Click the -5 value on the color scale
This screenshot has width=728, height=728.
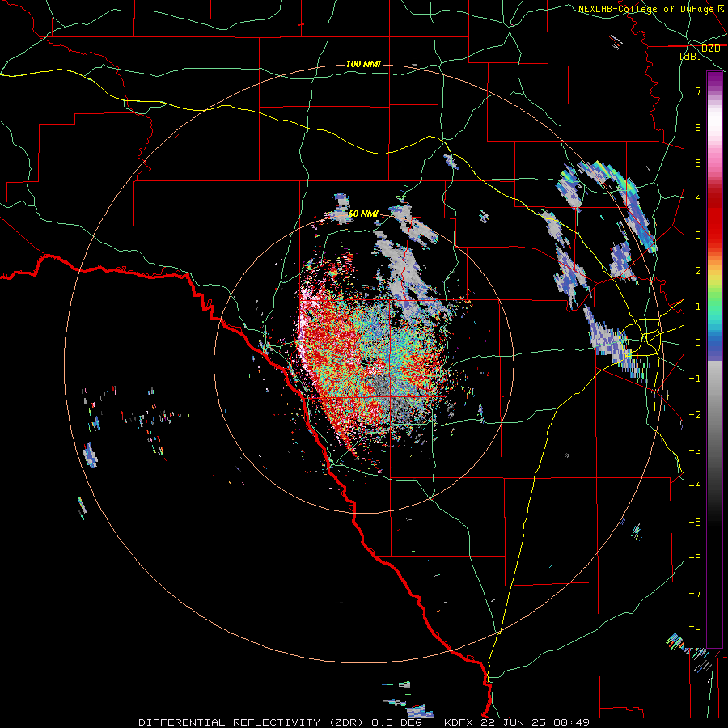tap(695, 523)
